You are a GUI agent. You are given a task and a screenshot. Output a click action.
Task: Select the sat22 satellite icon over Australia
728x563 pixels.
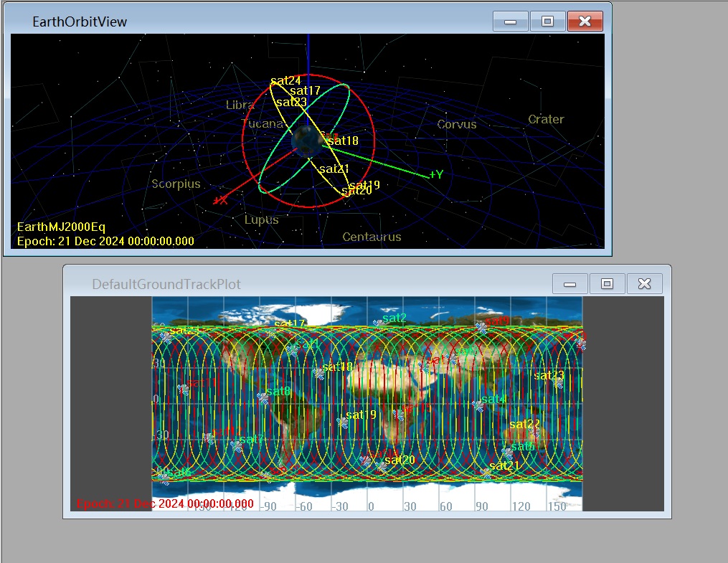click(x=534, y=433)
